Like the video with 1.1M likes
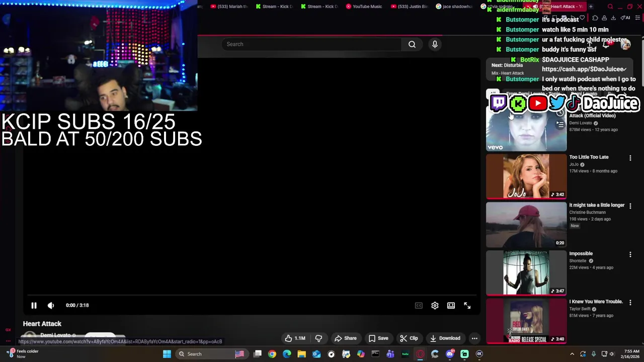Viewport: 644px width, 362px height. [295, 338]
